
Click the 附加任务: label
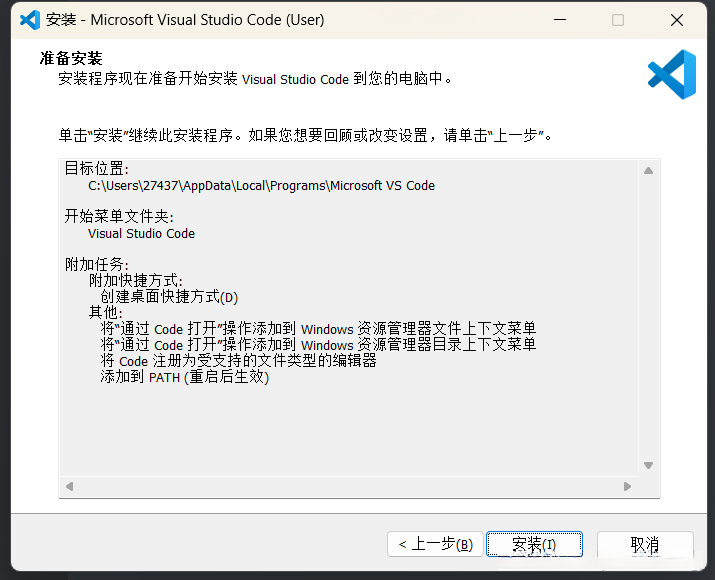pyautogui.click(x=97, y=264)
